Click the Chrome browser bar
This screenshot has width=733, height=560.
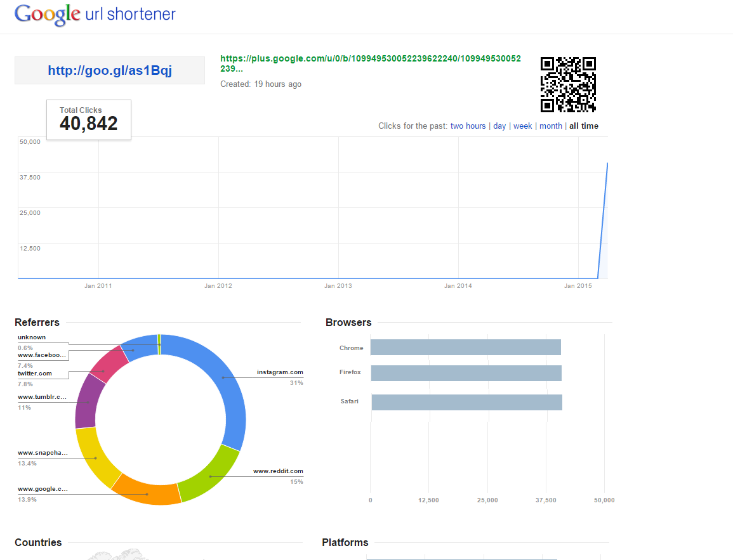pos(466,348)
